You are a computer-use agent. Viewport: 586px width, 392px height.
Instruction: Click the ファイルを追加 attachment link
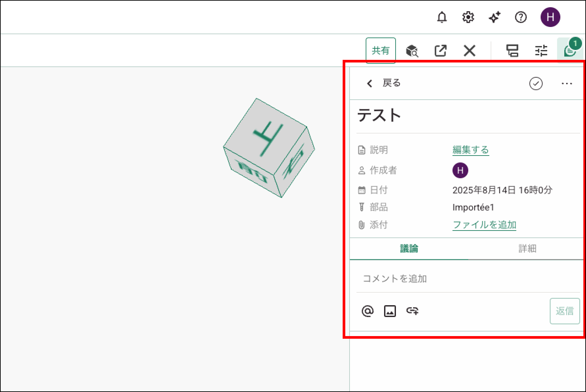point(484,225)
